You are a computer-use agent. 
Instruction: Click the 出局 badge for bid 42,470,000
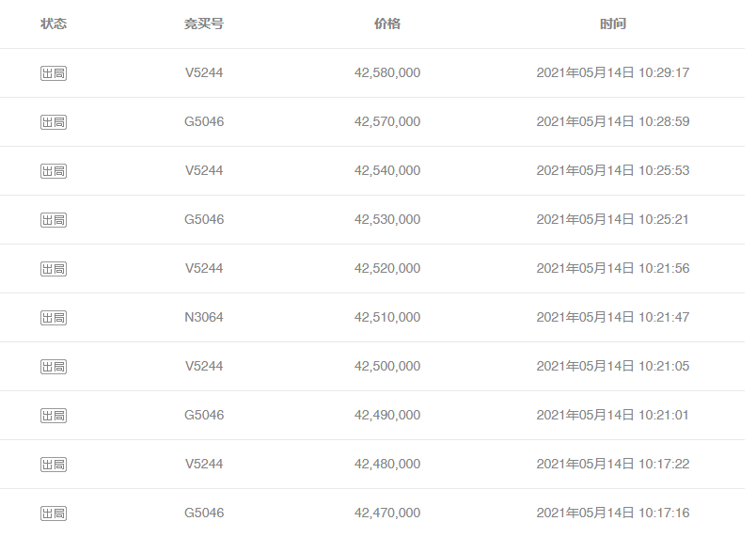coord(54,513)
